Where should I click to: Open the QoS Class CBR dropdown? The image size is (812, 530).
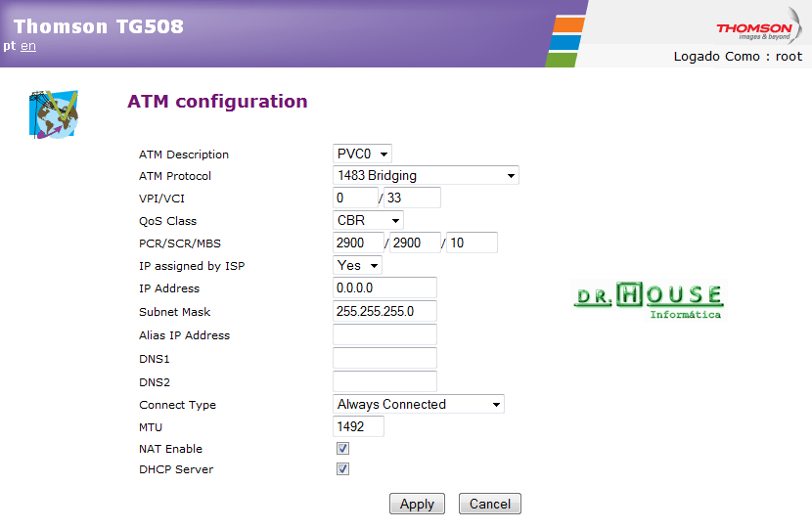click(x=368, y=220)
